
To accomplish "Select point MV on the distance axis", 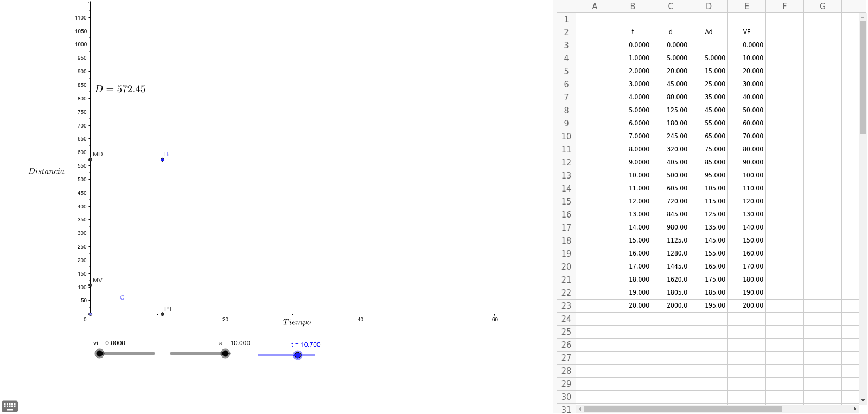I will (90, 285).
